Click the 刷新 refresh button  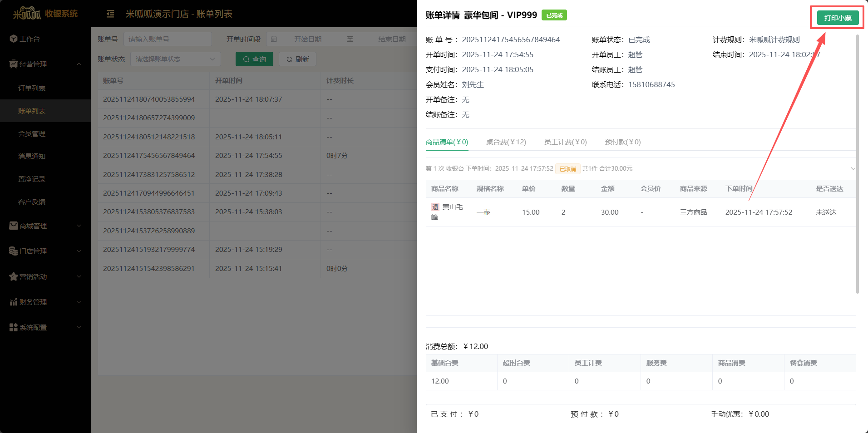[x=297, y=59]
